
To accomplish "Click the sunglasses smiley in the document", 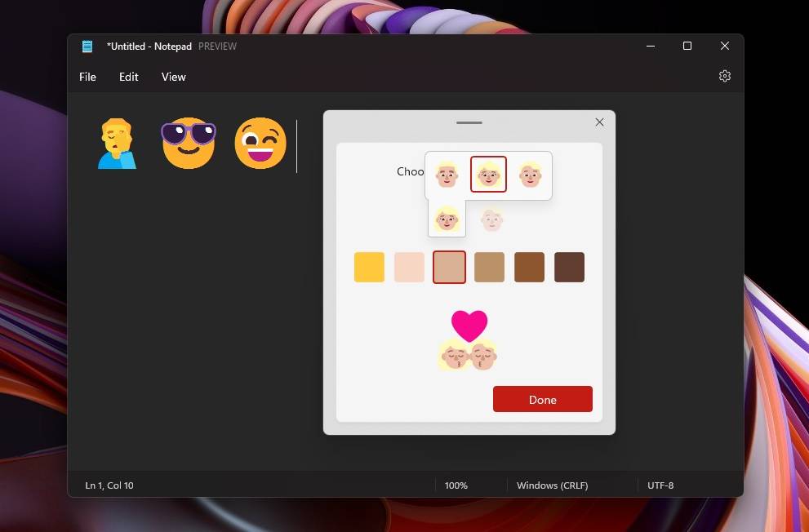I will (189, 143).
